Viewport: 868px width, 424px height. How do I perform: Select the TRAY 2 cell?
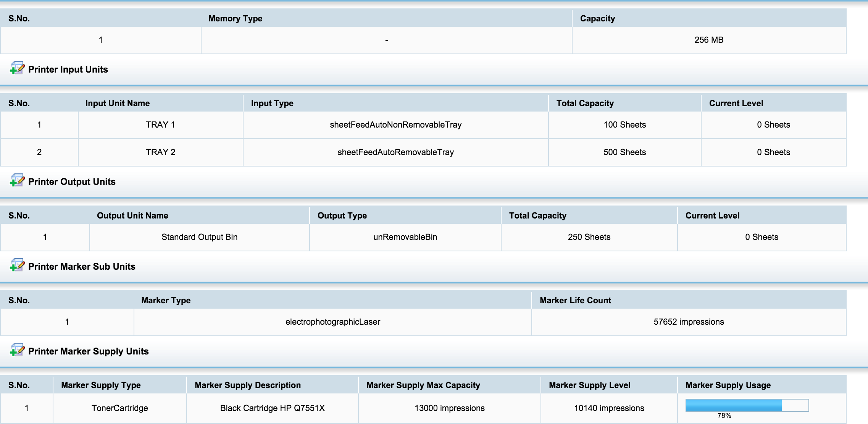tap(160, 152)
